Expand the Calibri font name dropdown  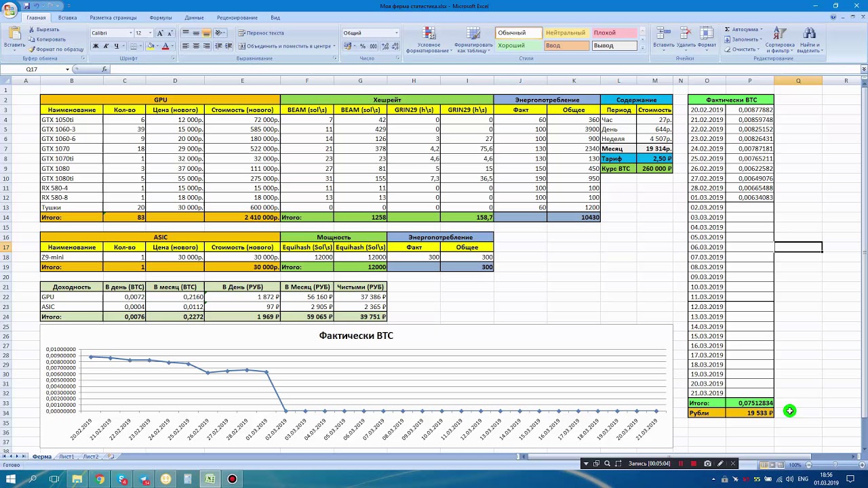(130, 33)
